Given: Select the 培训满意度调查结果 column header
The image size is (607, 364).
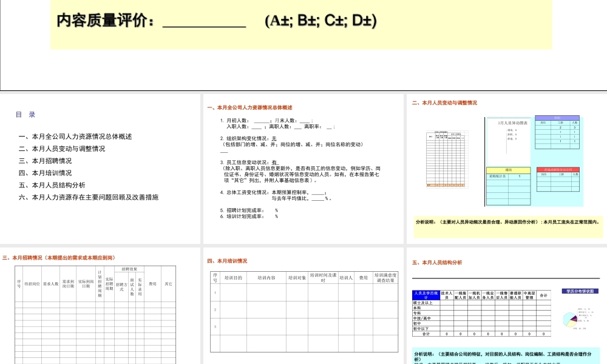Looking at the screenshot, I should (x=385, y=278).
